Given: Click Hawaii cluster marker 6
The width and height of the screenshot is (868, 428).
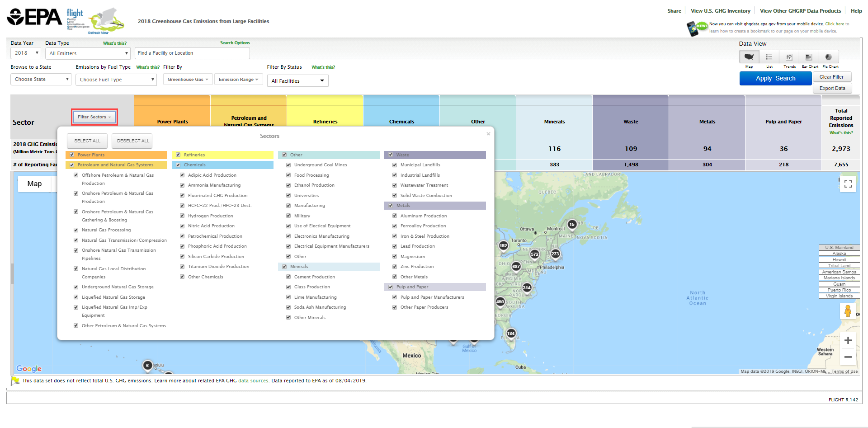Looking at the screenshot, I should click(147, 366).
